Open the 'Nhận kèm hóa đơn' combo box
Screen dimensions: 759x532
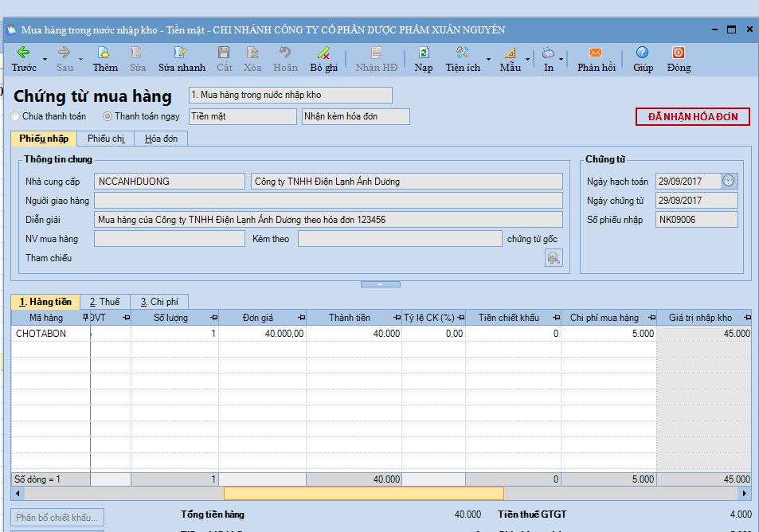click(356, 116)
